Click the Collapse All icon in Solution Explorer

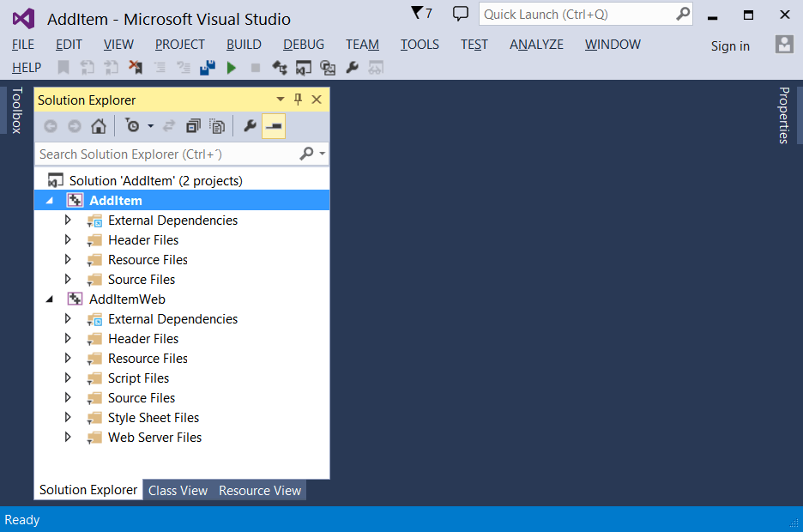pyautogui.click(x=193, y=126)
